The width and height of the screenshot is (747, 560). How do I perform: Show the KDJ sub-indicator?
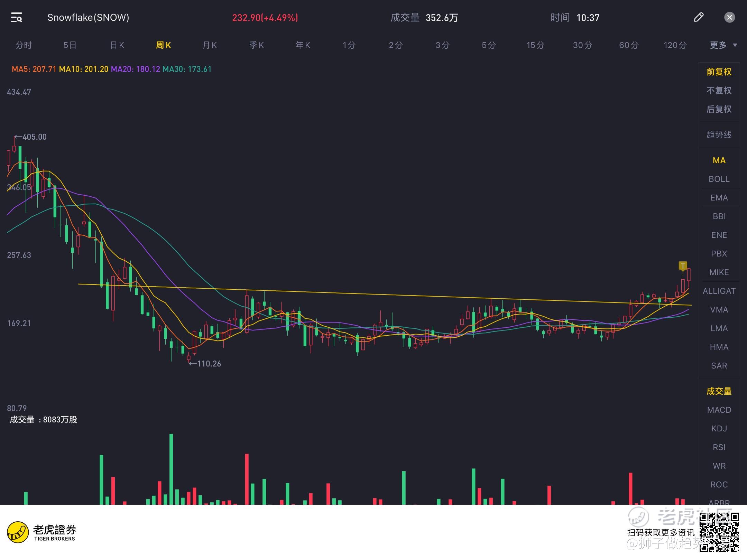tap(719, 429)
